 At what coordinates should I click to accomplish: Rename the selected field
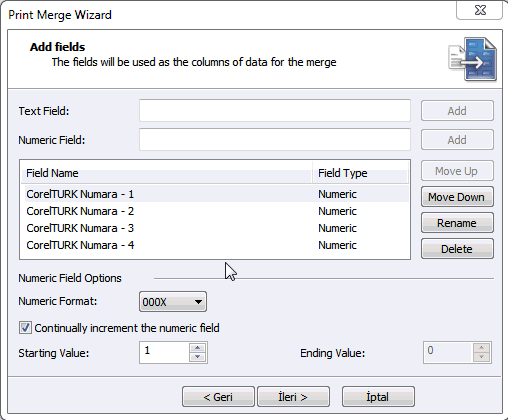457,223
